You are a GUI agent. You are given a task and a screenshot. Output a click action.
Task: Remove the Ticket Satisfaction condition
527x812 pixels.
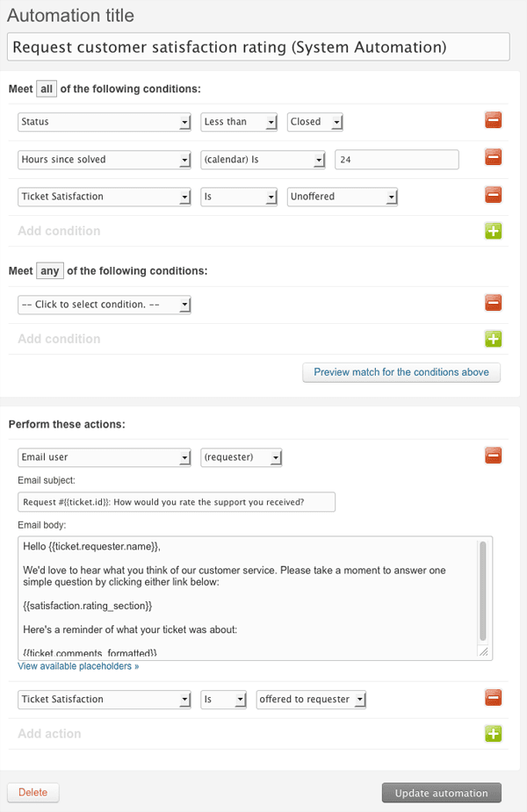493,194
